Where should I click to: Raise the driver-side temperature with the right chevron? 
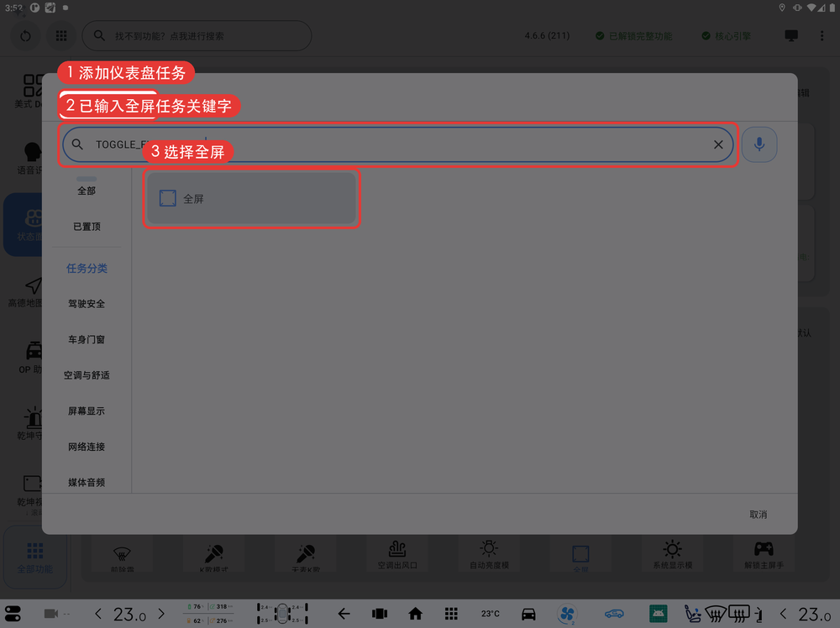[161, 614]
